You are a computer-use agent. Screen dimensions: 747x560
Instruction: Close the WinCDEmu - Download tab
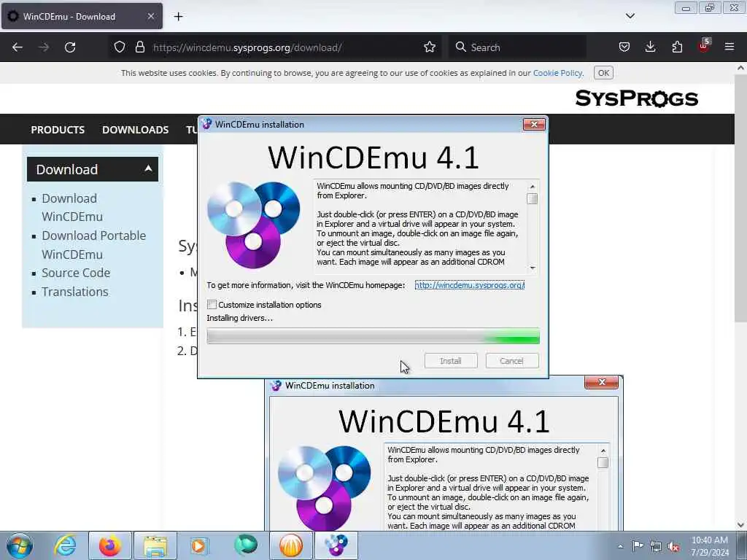(150, 16)
